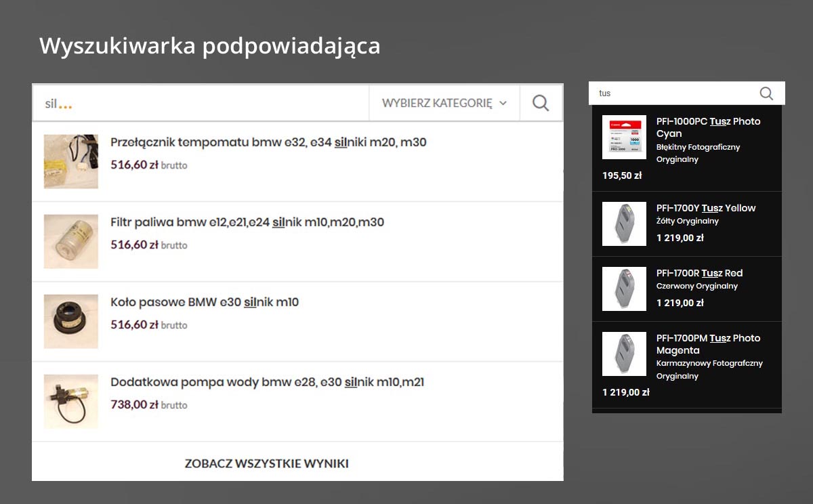Click PFI-1700Y yellow cartridge thumbnail
The height and width of the screenshot is (504, 813).
pyautogui.click(x=624, y=224)
